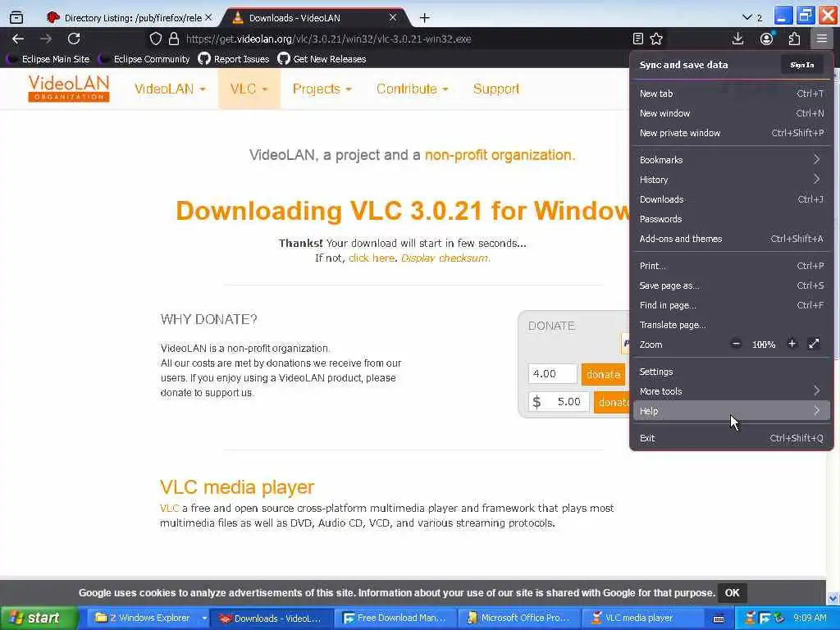
Task: Open Report Issues GitHub bookmark
Action: coord(234,59)
